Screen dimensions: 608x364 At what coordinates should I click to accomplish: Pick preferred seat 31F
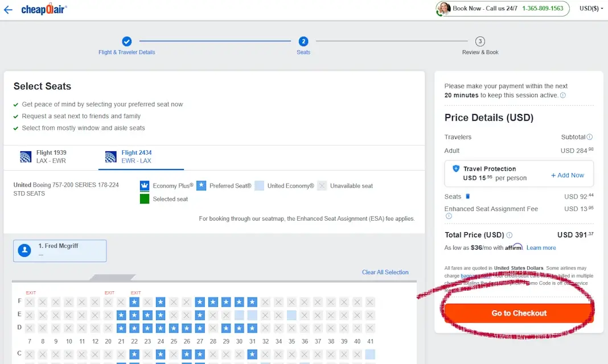(252, 302)
